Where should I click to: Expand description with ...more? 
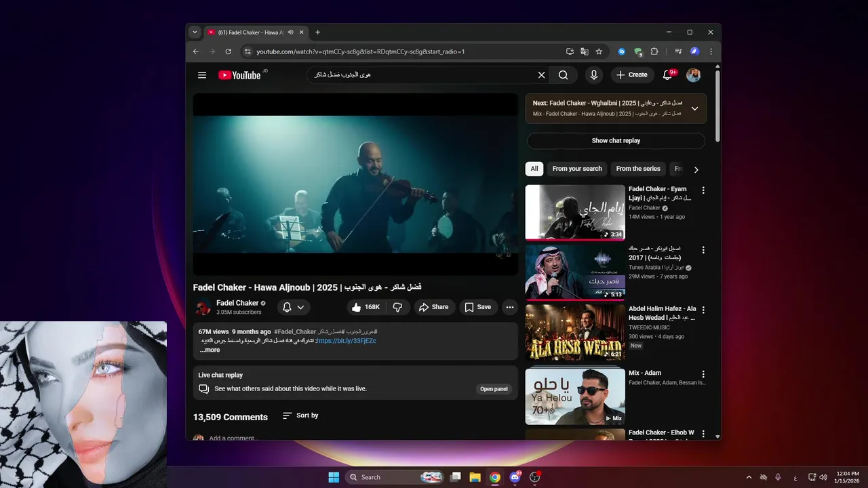(210, 350)
